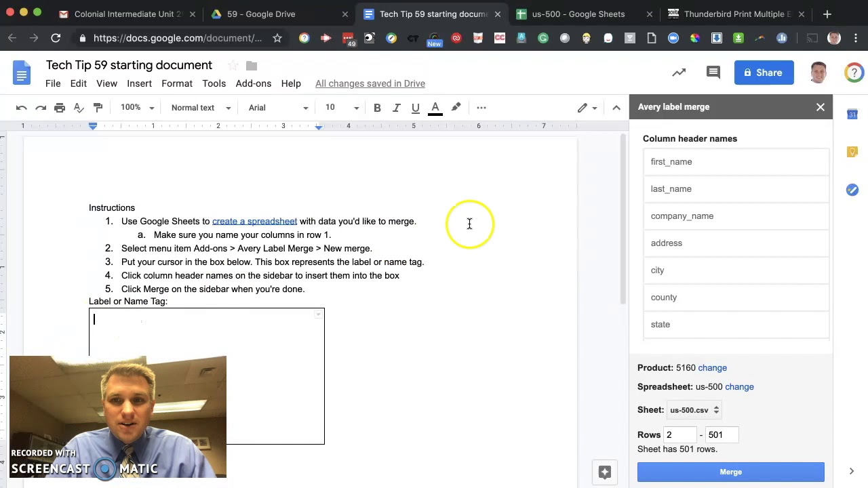
Task: Bookmark this page with the star icon
Action: pyautogui.click(x=277, y=39)
